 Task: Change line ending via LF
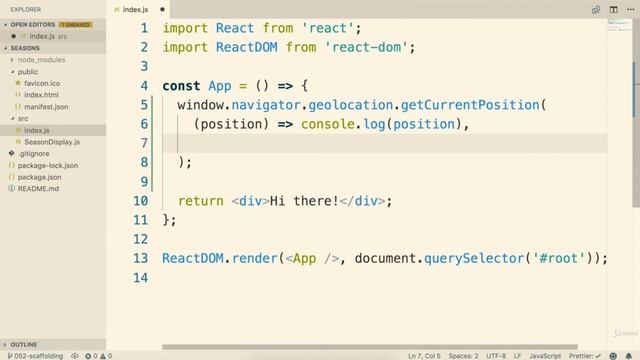517,356
